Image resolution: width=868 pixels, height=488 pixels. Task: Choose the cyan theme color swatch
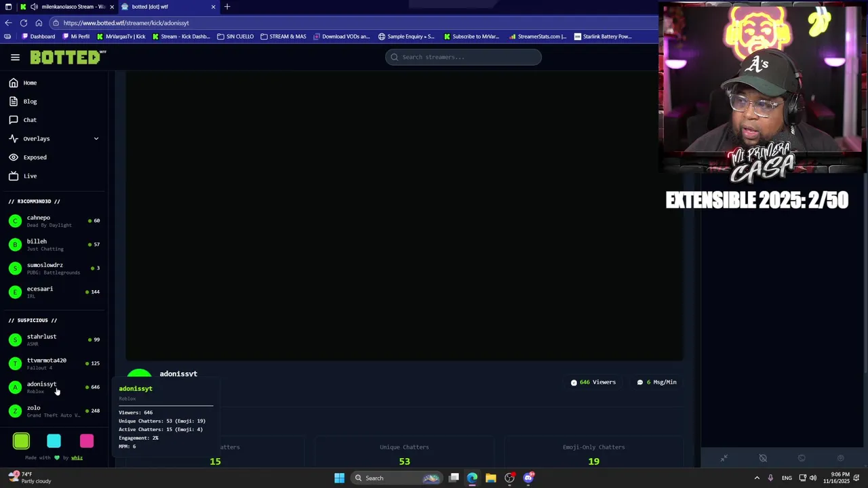(x=54, y=441)
